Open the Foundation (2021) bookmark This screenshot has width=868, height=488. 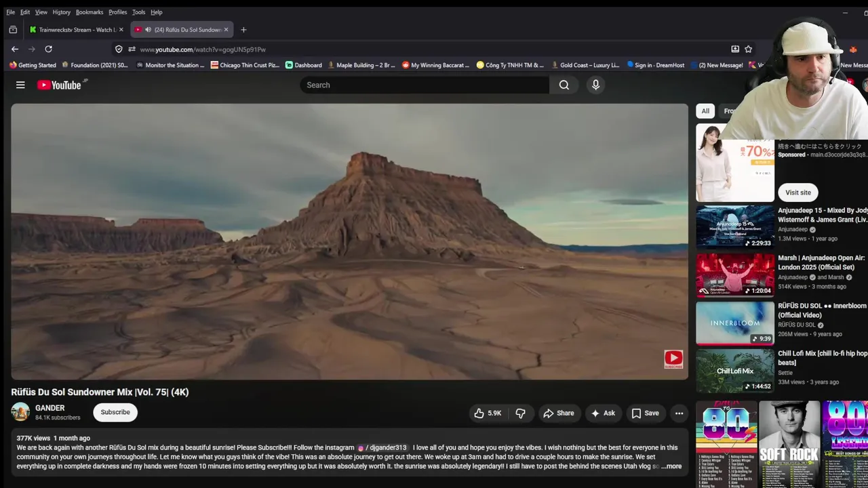(95, 65)
